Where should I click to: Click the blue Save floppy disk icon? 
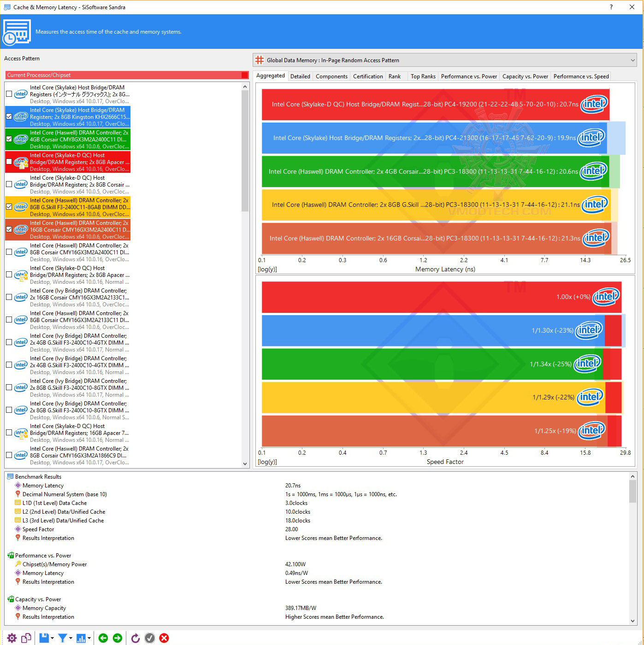coord(44,638)
